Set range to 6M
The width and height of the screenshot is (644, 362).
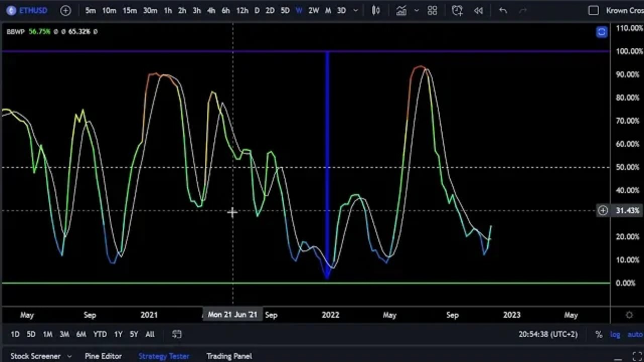pyautogui.click(x=81, y=334)
